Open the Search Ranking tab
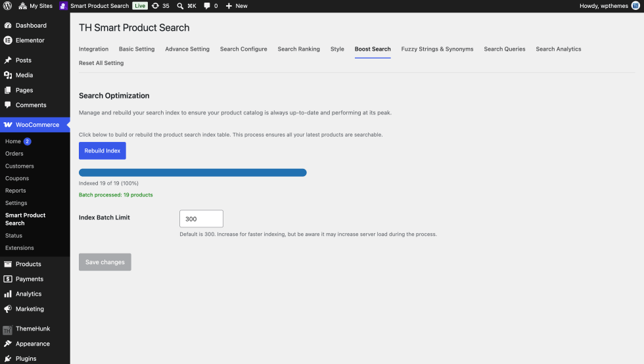644x364 pixels. pos(298,49)
